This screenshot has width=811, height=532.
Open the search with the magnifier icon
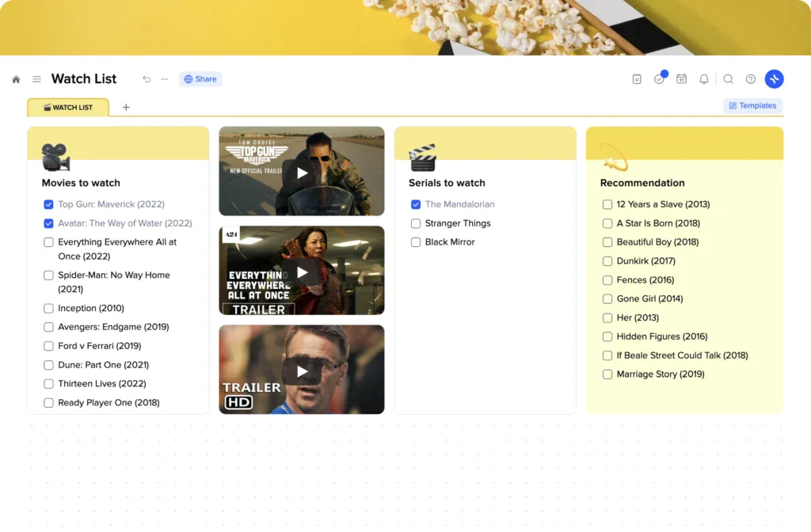point(729,79)
